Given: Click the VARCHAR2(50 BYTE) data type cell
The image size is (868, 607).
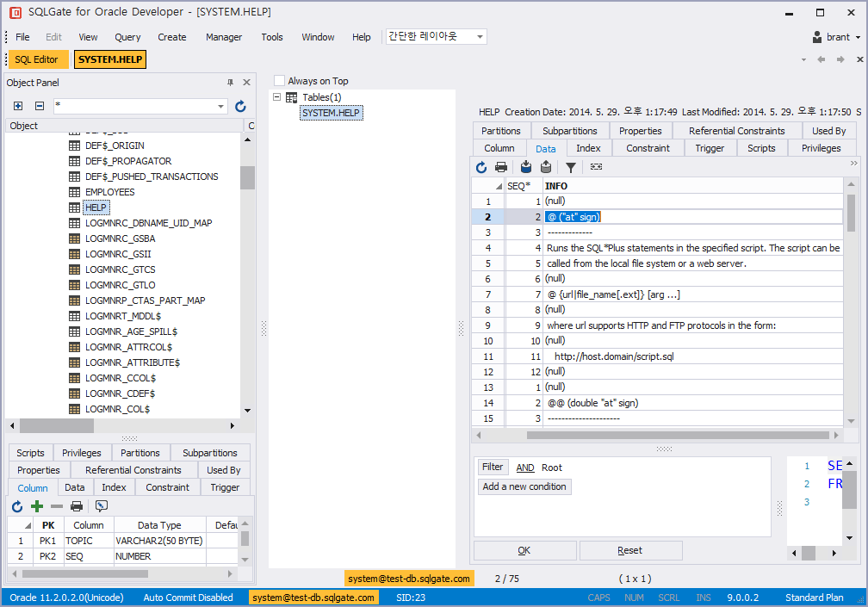Looking at the screenshot, I should pos(159,541).
